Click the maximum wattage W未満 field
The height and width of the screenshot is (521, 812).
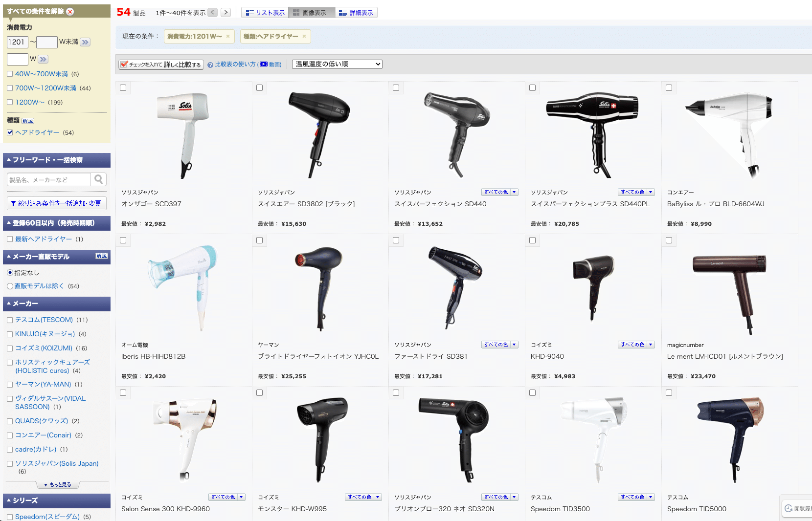click(x=47, y=42)
